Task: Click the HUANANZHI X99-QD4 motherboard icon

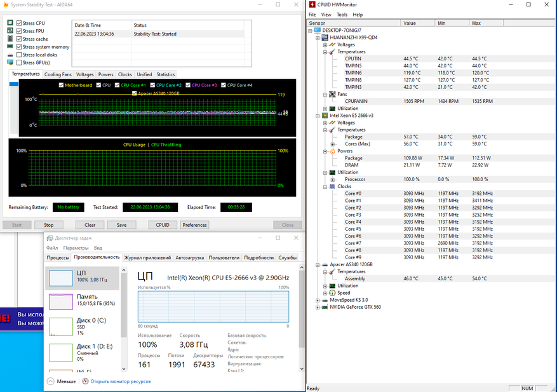Action: 325,37
